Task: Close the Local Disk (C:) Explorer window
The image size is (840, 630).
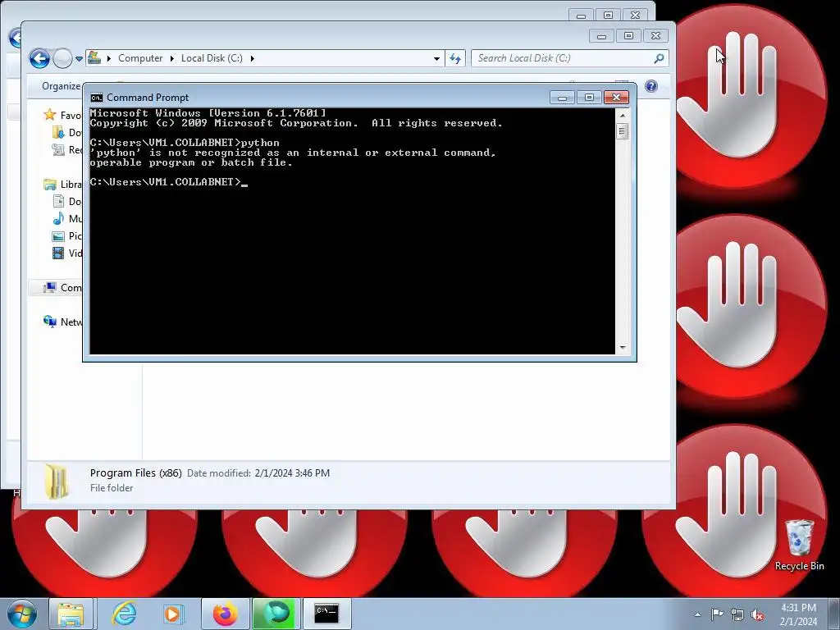Action: tap(655, 36)
